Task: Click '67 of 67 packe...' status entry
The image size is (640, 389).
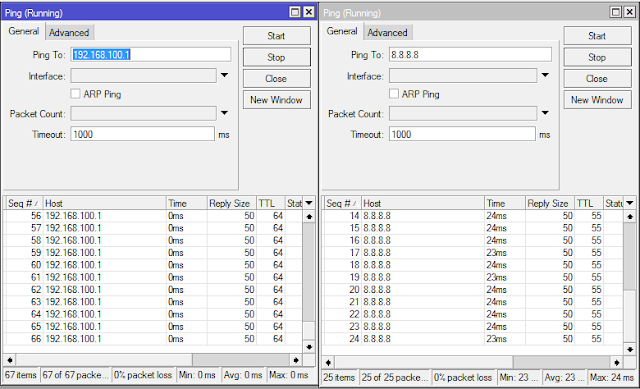Action: point(76,375)
